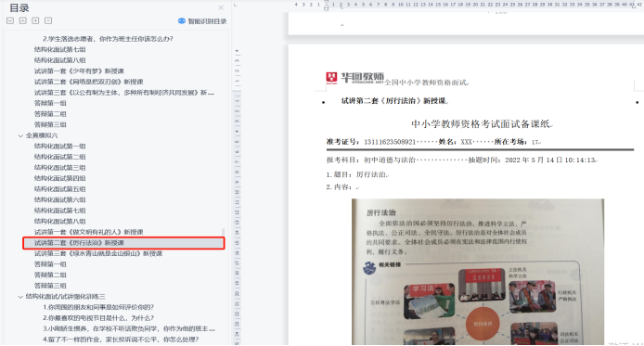Click 智能识别目录 button
This screenshot has height=346, width=644.
(x=207, y=21)
